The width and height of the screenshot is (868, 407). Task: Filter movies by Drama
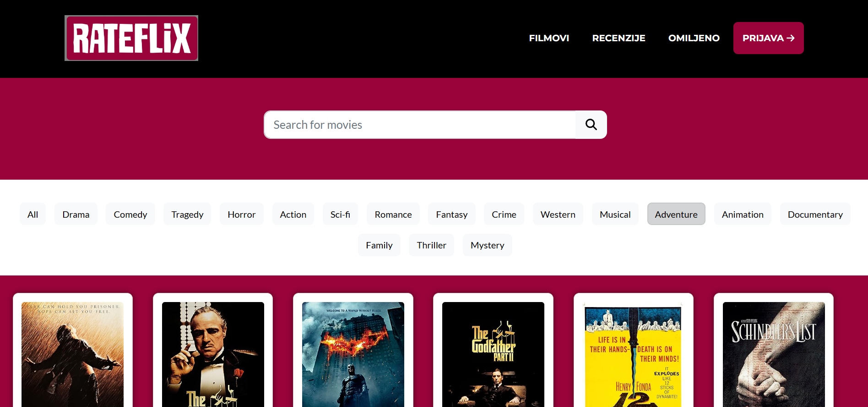76,214
